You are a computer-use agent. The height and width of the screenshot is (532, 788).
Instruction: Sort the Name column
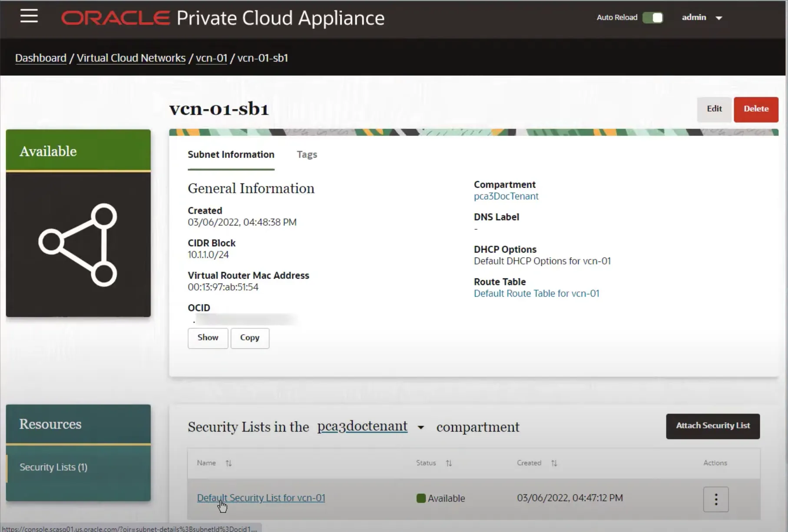click(x=229, y=463)
